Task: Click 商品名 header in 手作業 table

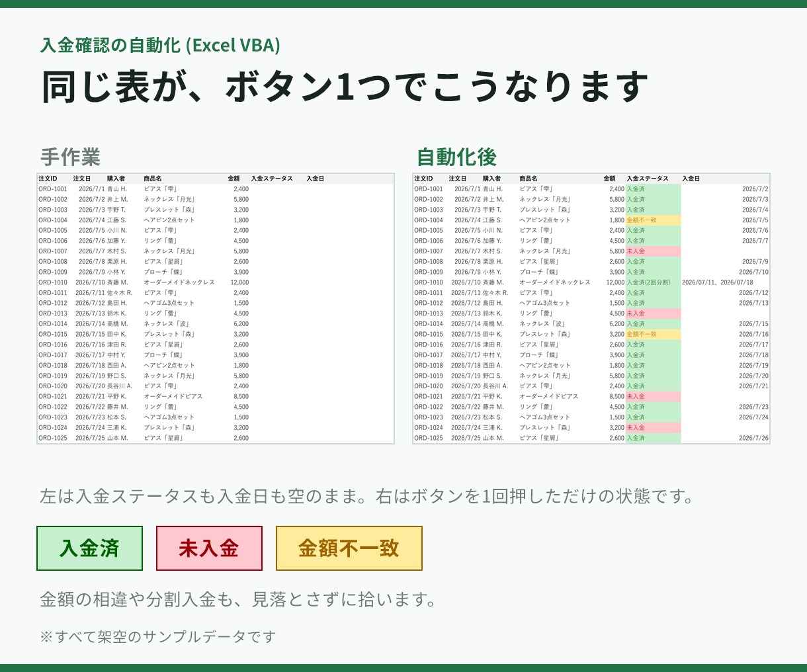Action: tap(153, 179)
